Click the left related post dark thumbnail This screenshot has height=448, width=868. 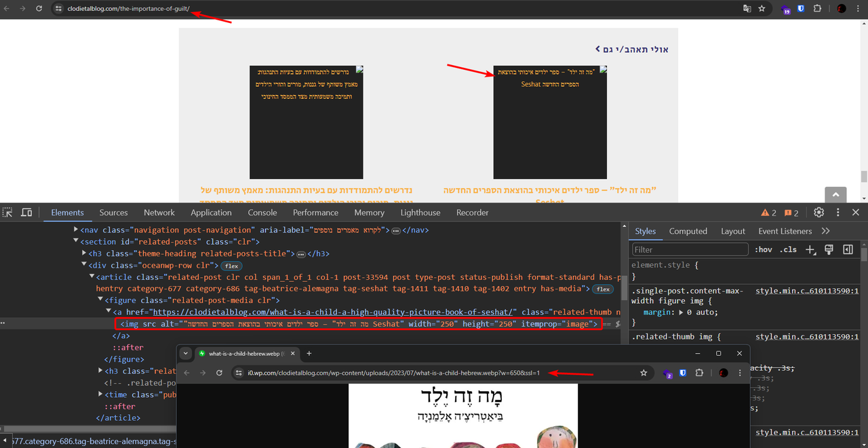[307, 122]
